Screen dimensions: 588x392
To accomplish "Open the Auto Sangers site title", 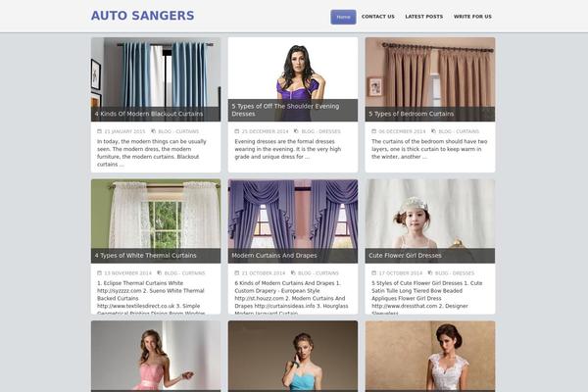I will coord(142,16).
